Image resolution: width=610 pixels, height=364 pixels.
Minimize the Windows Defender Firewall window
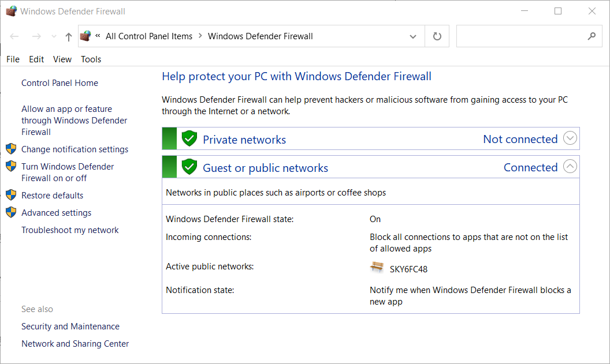click(525, 11)
